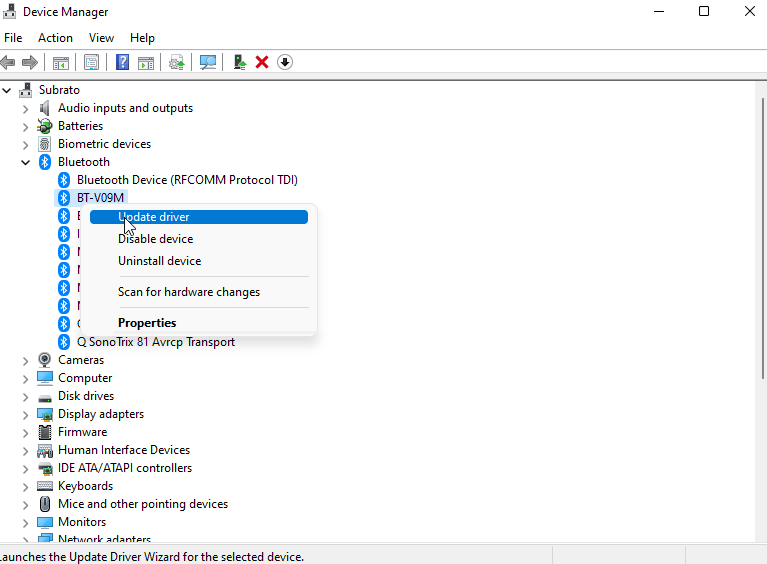The image size is (767, 564).
Task: Expand the Keyboards category
Action: pyautogui.click(x=26, y=486)
